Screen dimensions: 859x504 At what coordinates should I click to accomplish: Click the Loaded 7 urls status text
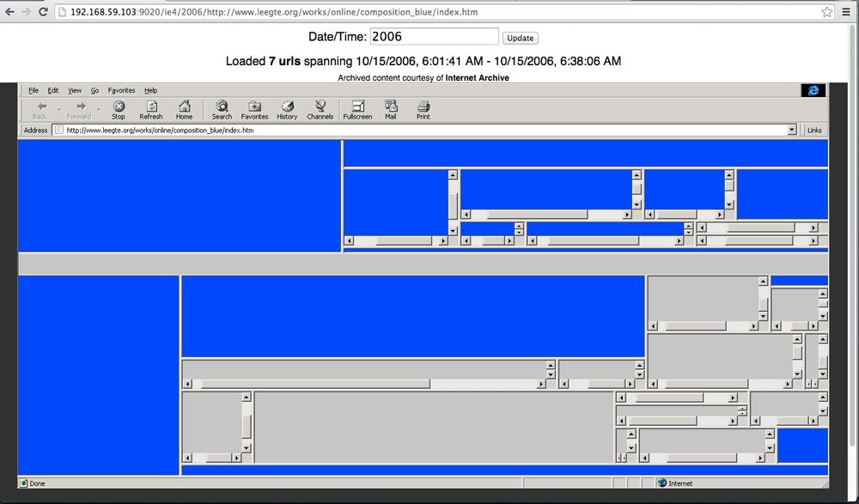coord(423,61)
